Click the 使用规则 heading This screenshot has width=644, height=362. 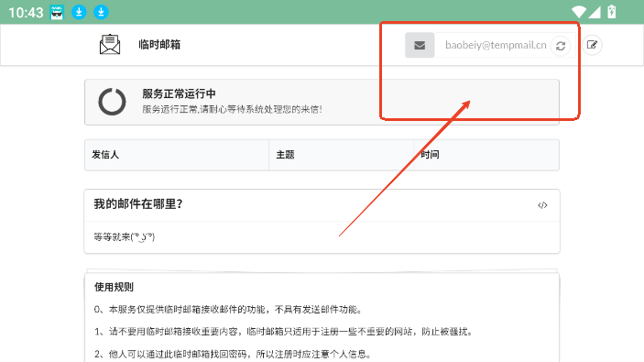pyautogui.click(x=114, y=287)
